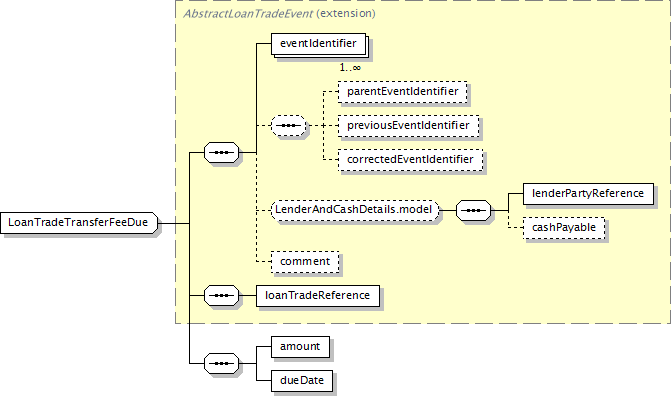Viewport: 671px width, 397px height.
Task: Select the LoanTradeTransferFeeDue root node
Action: [79, 223]
